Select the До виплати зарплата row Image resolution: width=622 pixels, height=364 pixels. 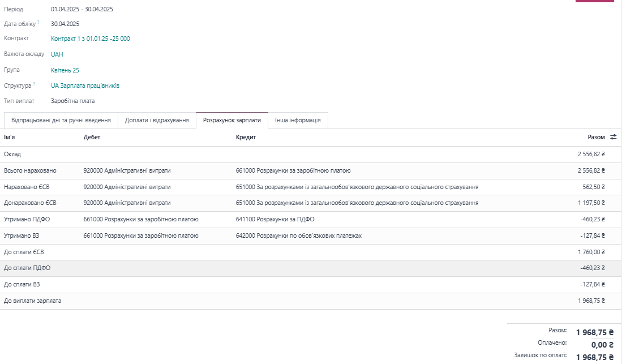coord(32,301)
